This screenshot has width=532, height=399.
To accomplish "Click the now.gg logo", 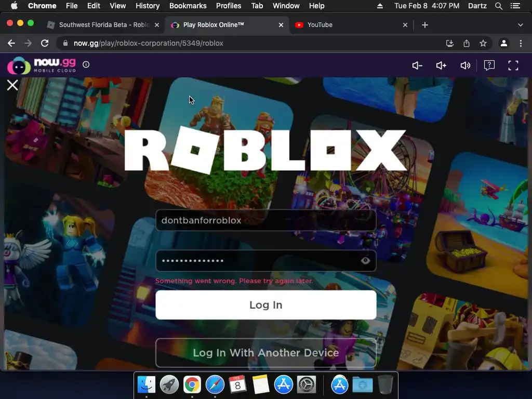I will pos(42,65).
